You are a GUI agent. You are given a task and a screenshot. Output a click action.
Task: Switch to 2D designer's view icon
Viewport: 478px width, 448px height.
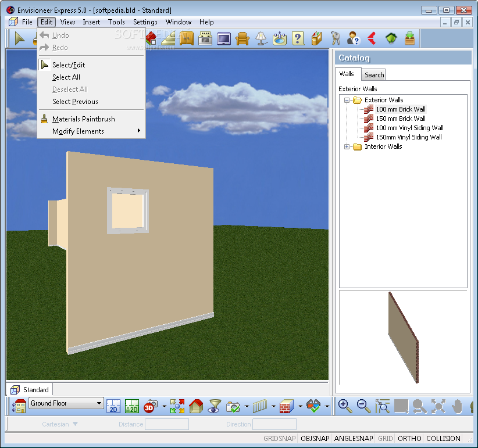point(131,406)
